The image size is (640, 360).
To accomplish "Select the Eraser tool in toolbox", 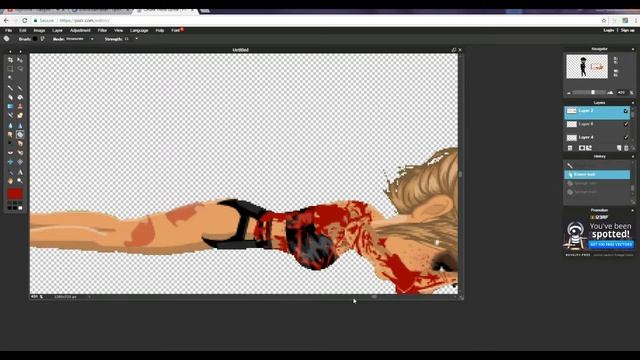I will point(10,97).
